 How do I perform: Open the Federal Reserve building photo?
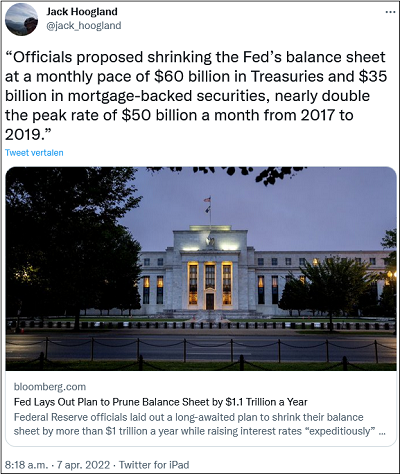tap(201, 269)
